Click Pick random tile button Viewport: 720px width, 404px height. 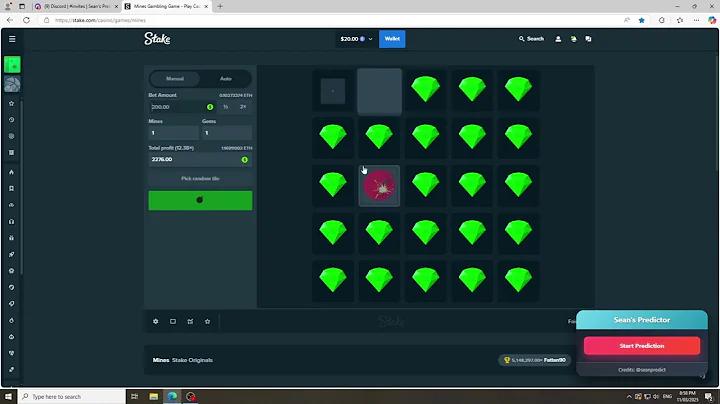point(200,179)
